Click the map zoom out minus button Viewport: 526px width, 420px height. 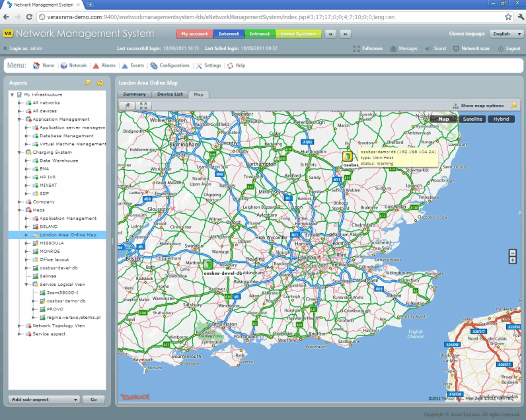512,253
